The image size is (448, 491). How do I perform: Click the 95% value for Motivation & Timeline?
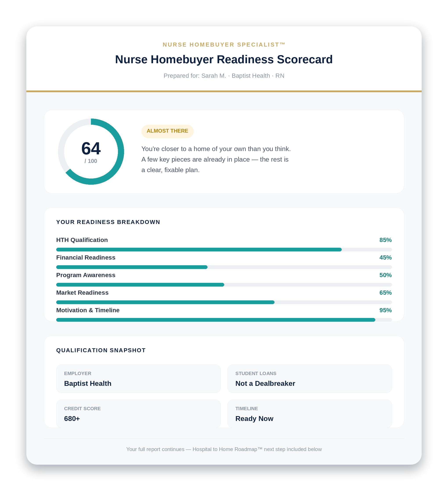point(385,310)
